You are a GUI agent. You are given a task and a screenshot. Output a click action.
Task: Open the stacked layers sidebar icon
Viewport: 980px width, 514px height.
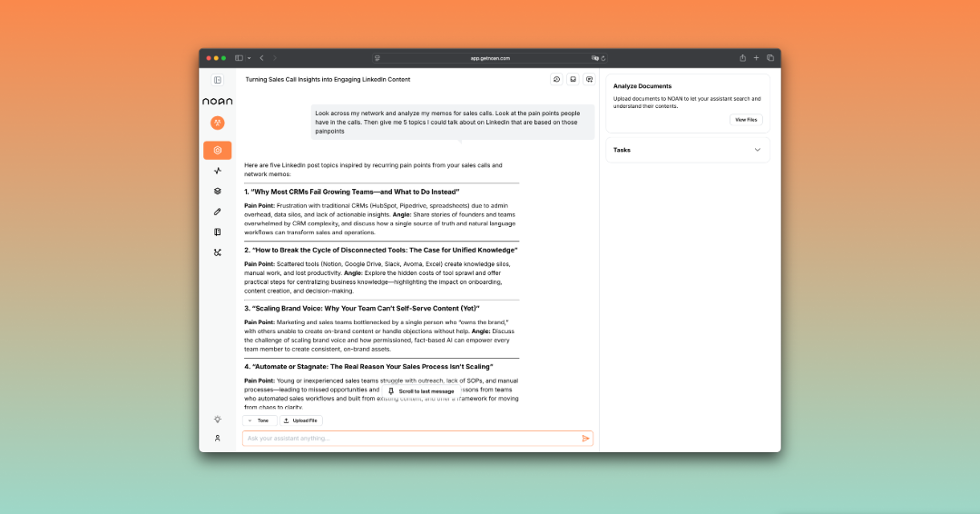tap(217, 192)
